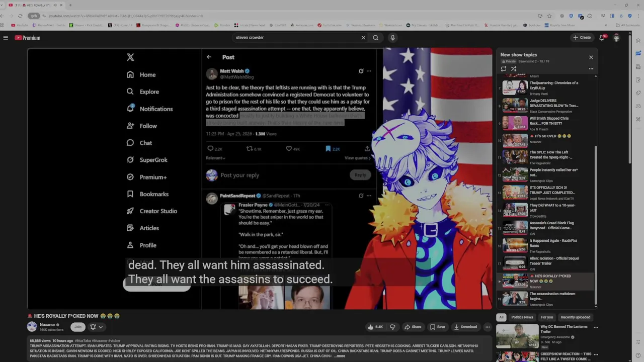Play Will Smith Slapped Chris Rock video
Image resolution: width=644 pixels, height=362 pixels.
click(546, 123)
